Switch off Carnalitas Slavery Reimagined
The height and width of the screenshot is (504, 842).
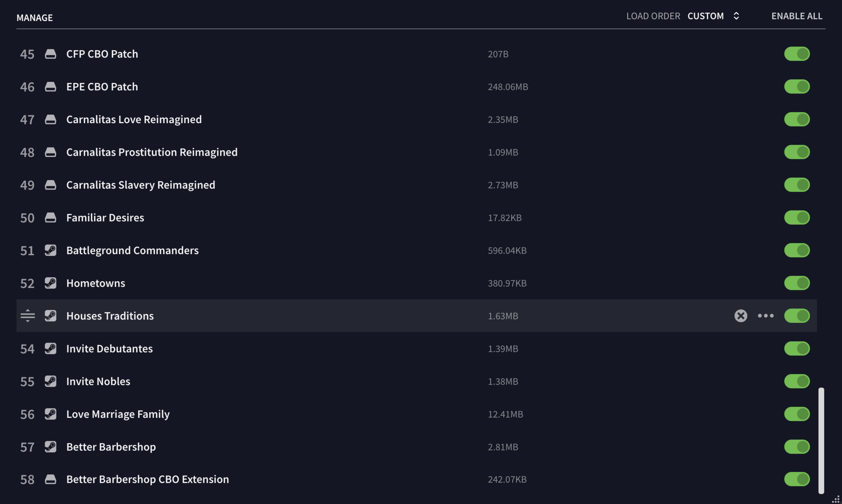(797, 185)
